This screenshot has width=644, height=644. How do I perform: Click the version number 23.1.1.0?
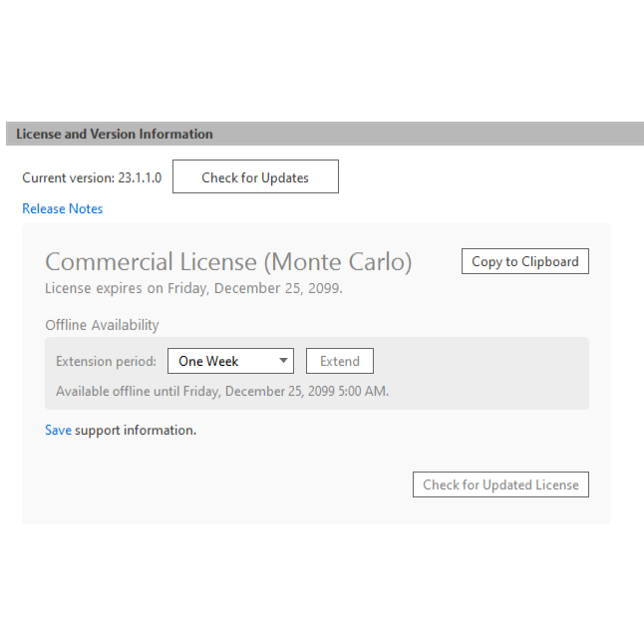(x=140, y=178)
